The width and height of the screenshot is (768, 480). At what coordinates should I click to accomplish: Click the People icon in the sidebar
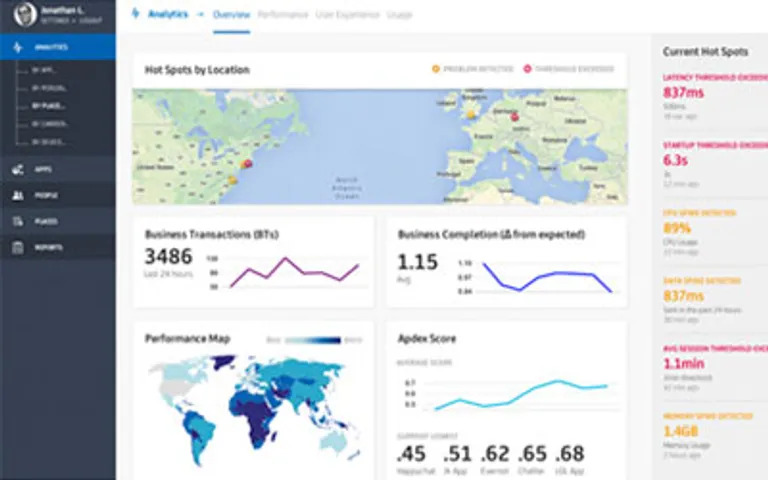(18, 195)
